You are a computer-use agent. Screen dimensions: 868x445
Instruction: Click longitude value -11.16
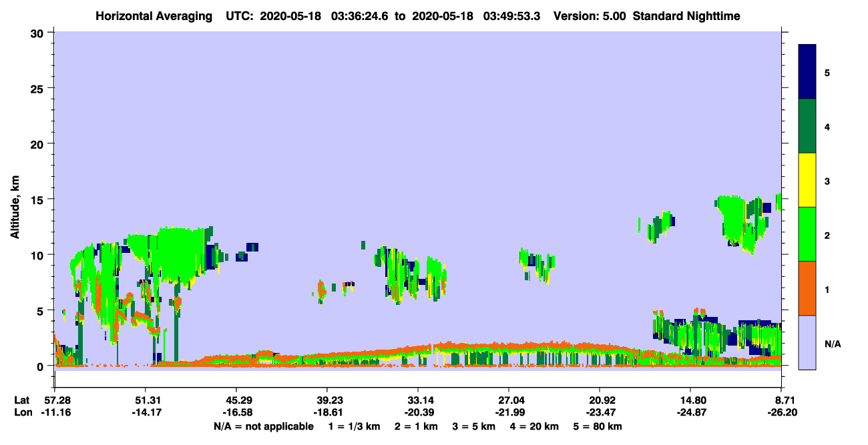pos(55,413)
